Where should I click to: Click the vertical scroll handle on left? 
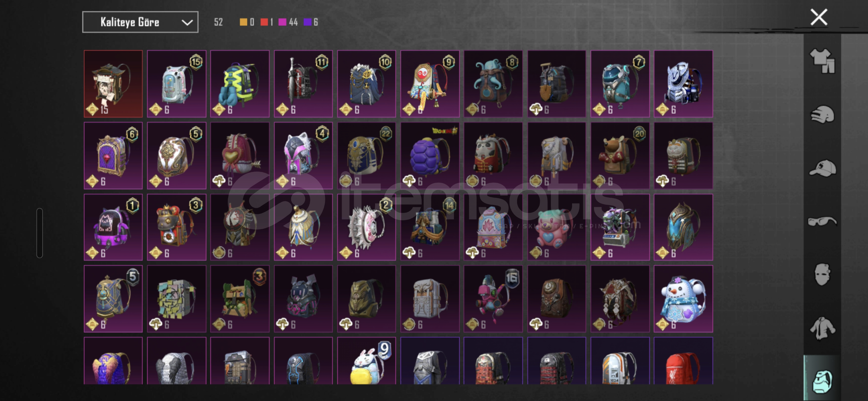[40, 233]
